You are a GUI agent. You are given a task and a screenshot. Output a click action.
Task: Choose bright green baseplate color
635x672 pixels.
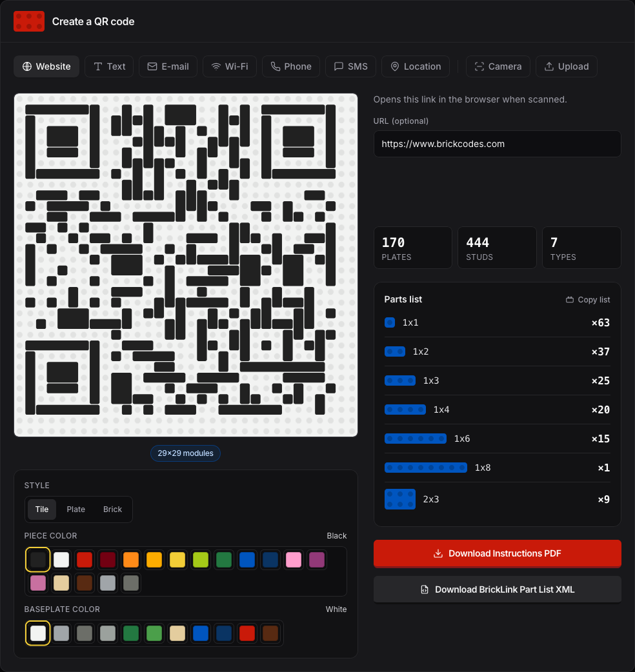154,633
